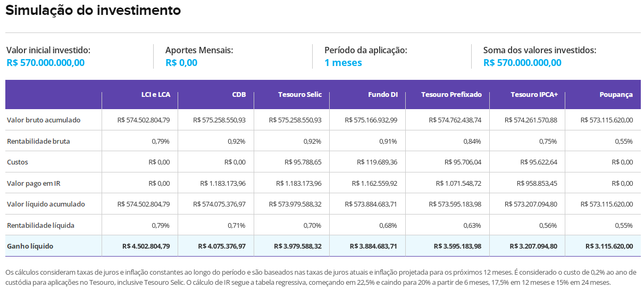Select the Fundo DI column header
Image resolution: width=644 pixels, height=288 pixels.
click(382, 95)
